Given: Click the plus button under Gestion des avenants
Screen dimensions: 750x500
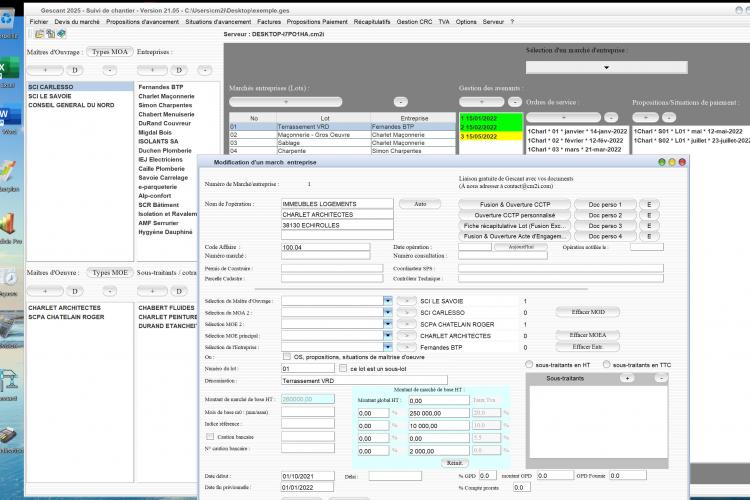Looking at the screenshot, I should (482, 102).
